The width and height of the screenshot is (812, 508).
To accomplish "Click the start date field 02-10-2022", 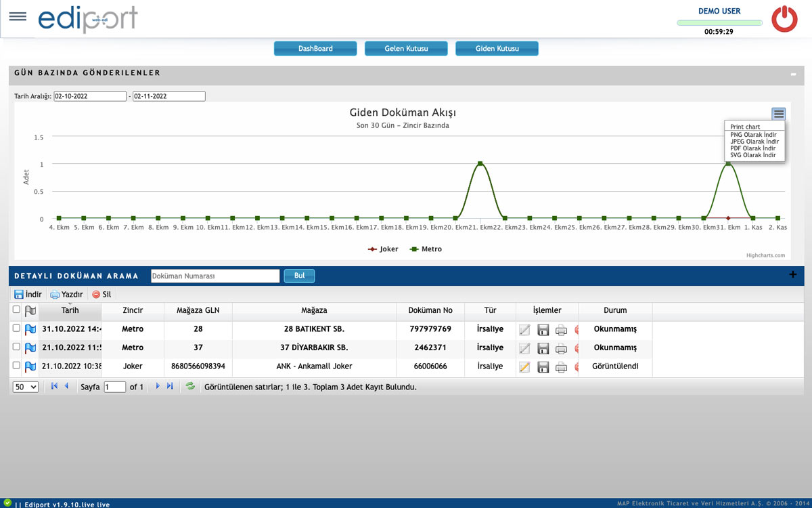I will point(90,96).
